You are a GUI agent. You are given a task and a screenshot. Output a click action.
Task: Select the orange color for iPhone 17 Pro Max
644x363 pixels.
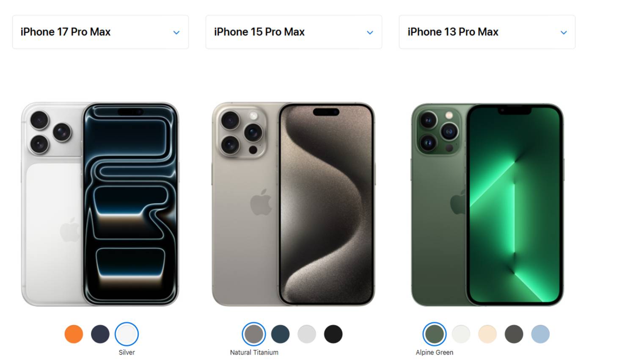click(74, 334)
